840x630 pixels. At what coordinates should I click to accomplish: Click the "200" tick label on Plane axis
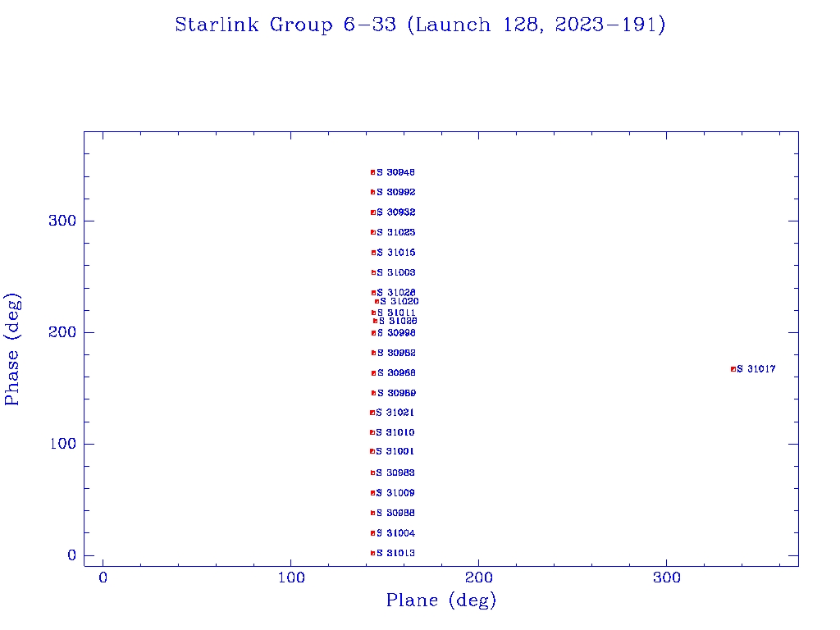coord(478,577)
